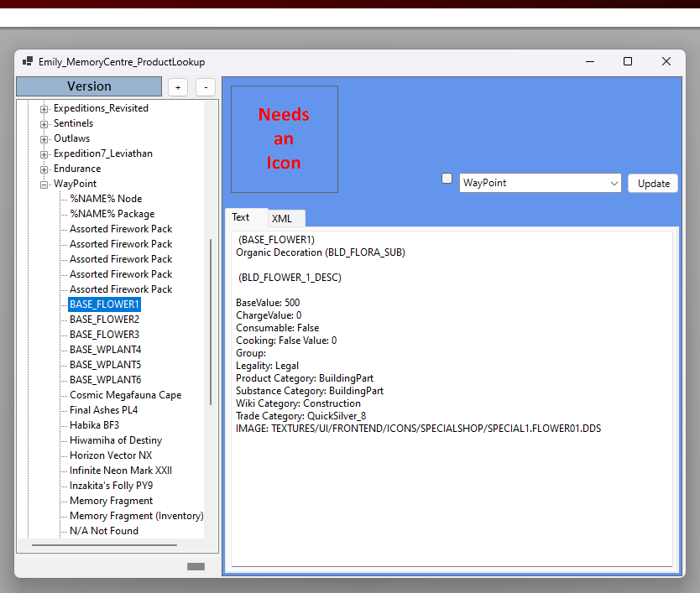Select Infinite Neon Mark XXII item
The height and width of the screenshot is (593, 700).
121,471
